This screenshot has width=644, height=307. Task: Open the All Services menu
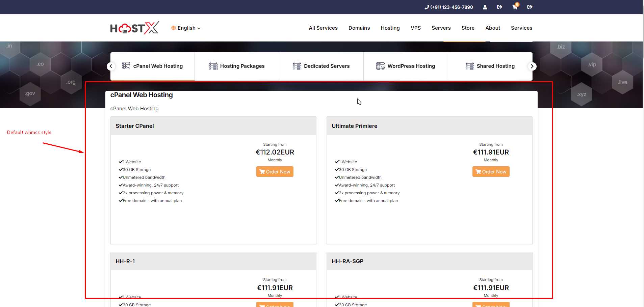point(323,28)
